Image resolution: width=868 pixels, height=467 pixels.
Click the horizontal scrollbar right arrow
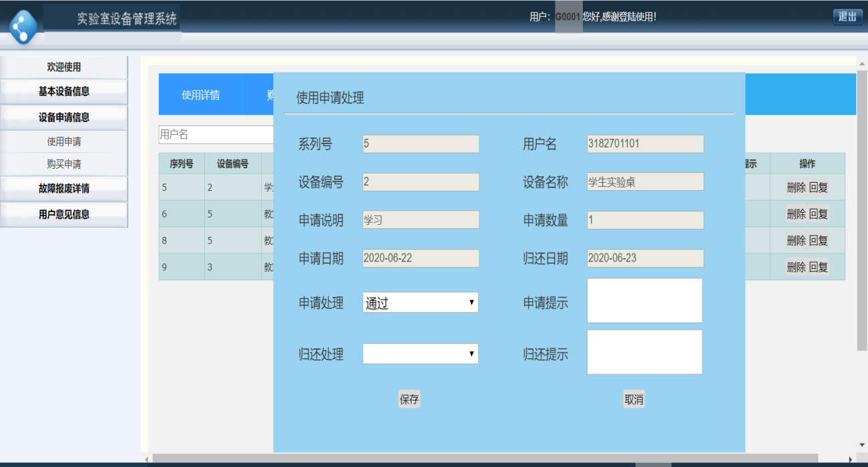point(850,459)
